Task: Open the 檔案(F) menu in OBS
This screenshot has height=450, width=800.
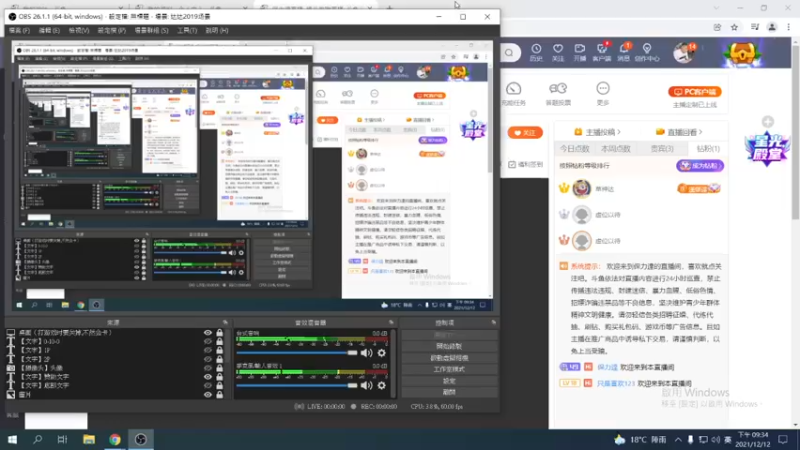Action: (19, 31)
